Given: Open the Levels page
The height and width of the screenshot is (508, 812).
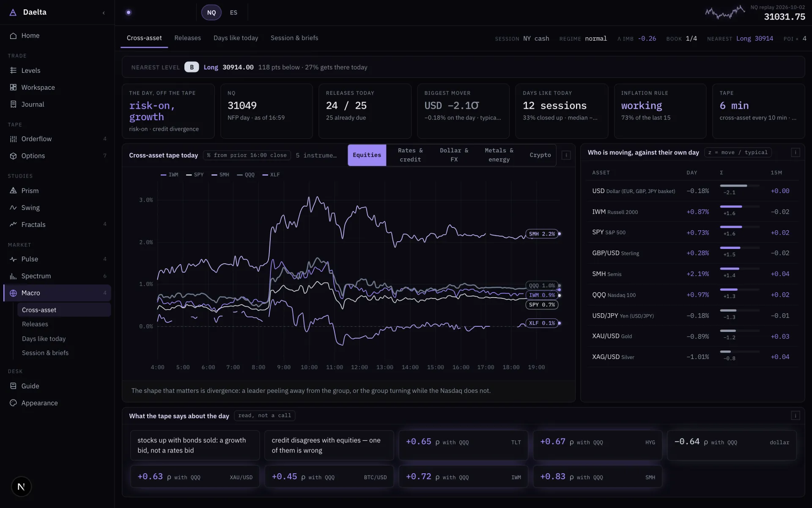Looking at the screenshot, I should point(58,70).
